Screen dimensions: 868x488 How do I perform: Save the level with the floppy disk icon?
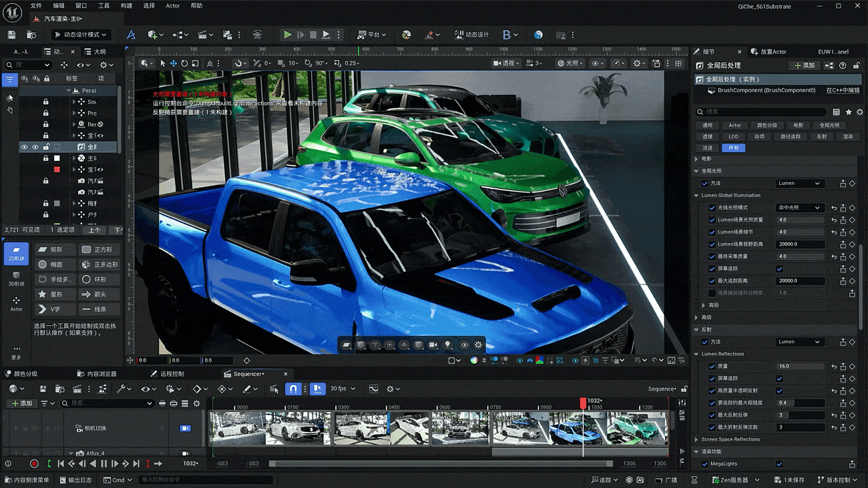[x=11, y=35]
